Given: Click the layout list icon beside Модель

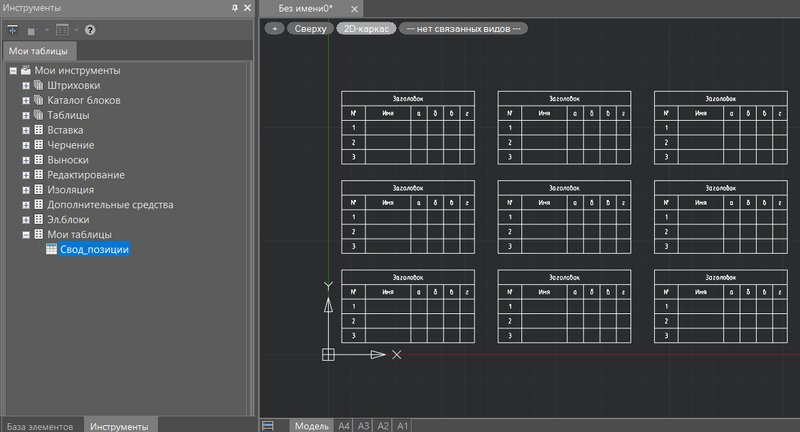Looking at the screenshot, I should 268,426.
